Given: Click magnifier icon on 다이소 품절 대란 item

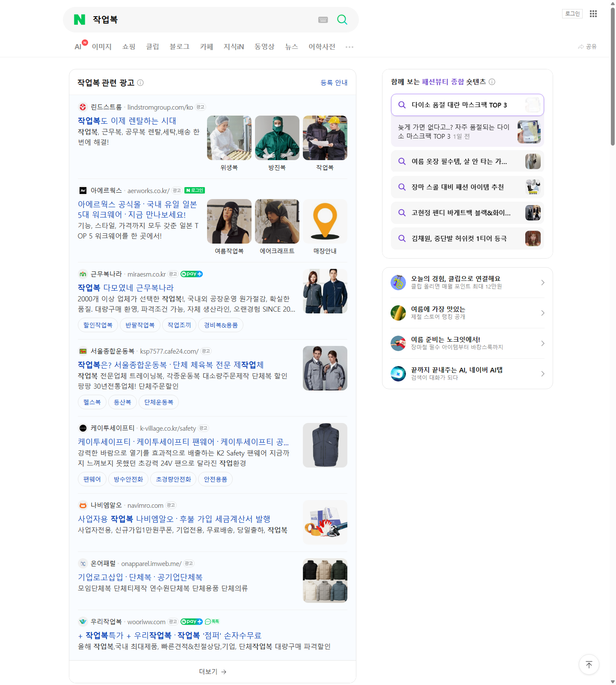Looking at the screenshot, I should point(402,105).
